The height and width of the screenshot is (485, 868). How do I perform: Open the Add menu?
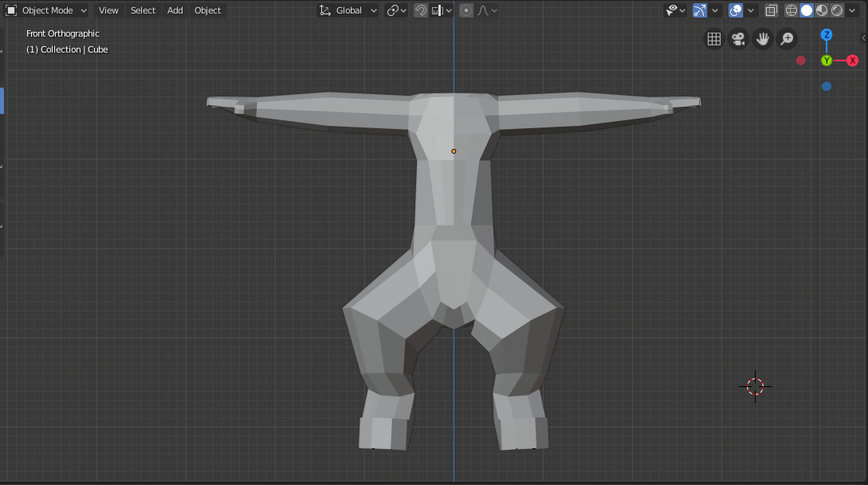pyautogui.click(x=175, y=10)
